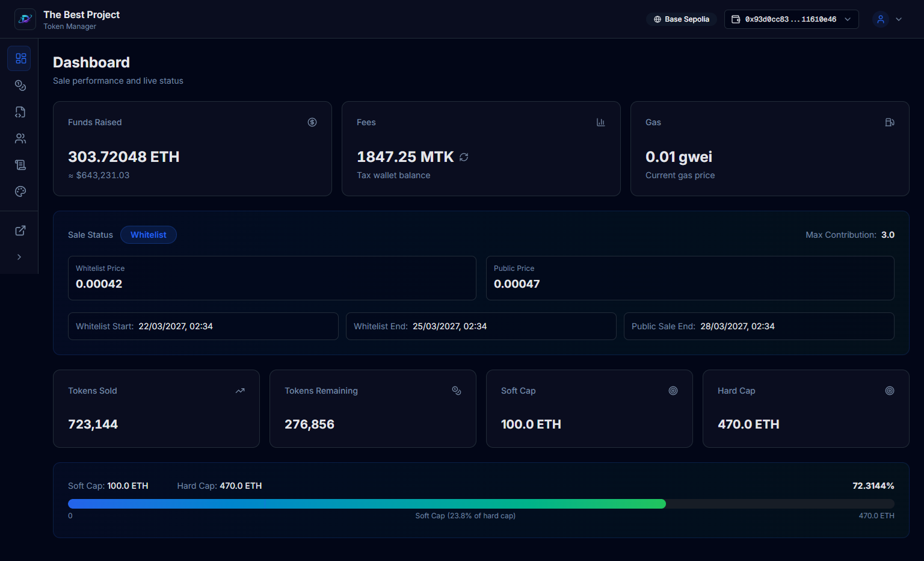This screenshot has height=561, width=924.
Task: Select the Whitelist Price field
Action: point(272,278)
